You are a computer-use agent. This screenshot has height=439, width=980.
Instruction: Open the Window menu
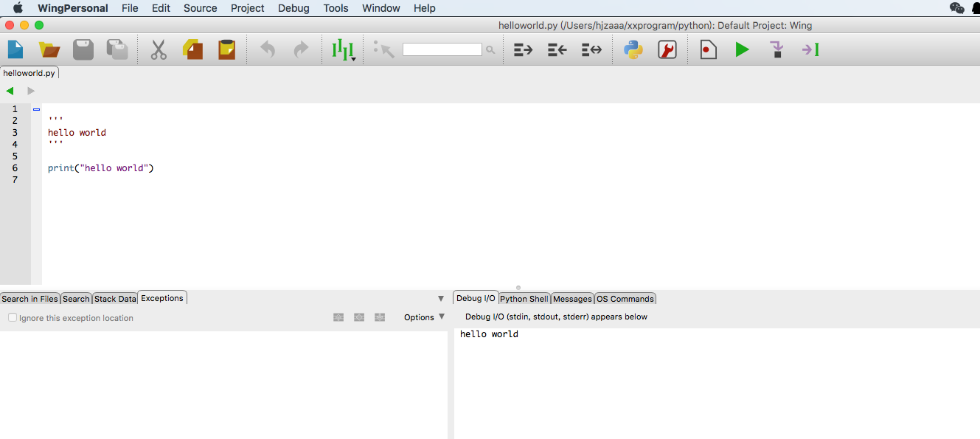(x=381, y=8)
